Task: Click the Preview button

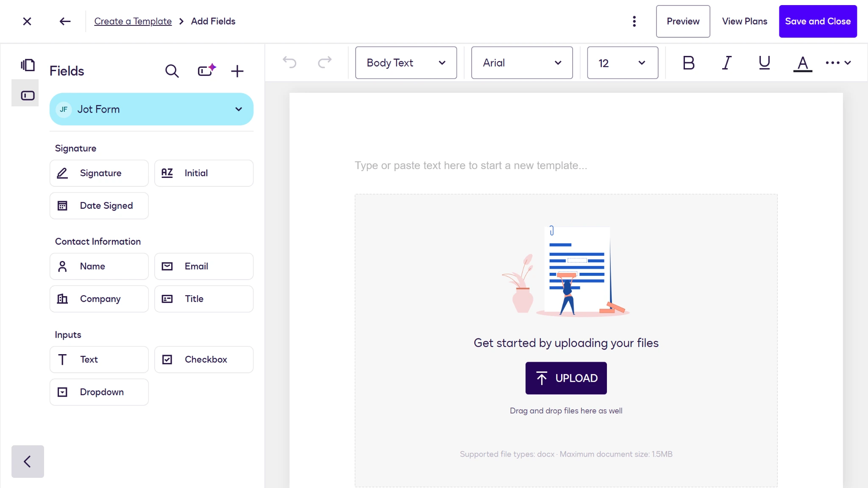Action: tap(683, 21)
